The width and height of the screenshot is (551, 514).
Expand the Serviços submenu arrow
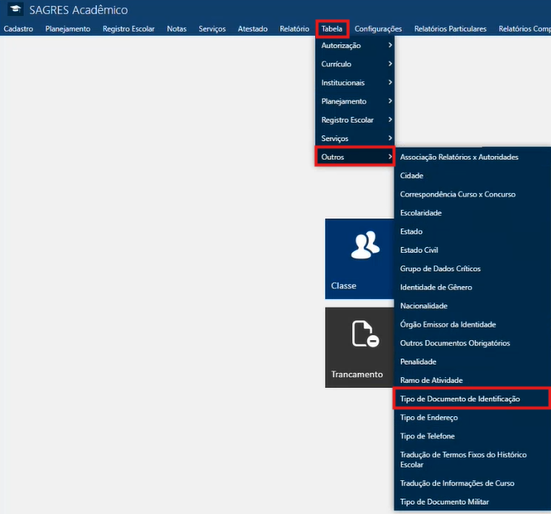pyautogui.click(x=390, y=138)
